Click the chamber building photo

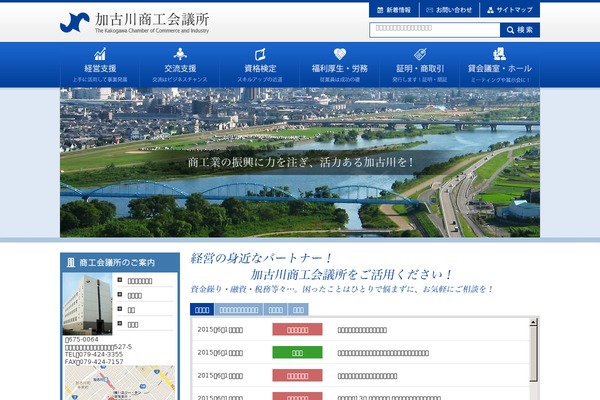tap(88, 304)
